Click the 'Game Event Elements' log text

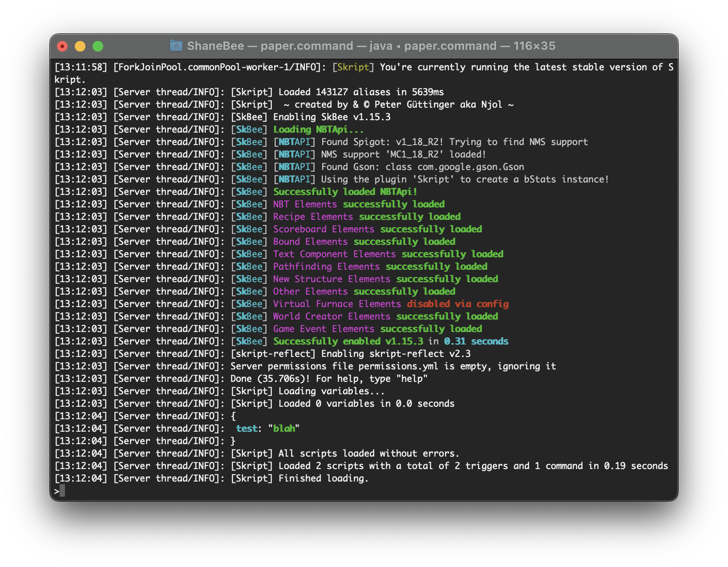coord(324,329)
